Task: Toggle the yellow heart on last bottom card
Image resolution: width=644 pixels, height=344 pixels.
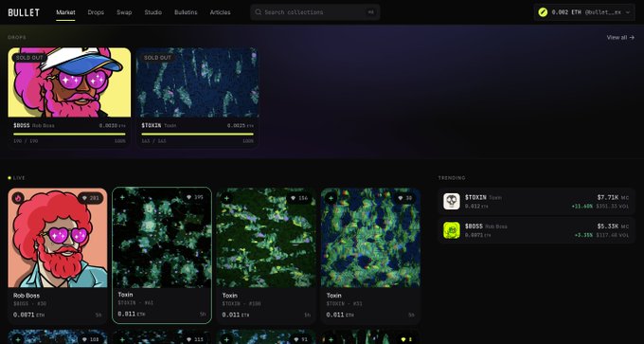Action: (x=405, y=339)
